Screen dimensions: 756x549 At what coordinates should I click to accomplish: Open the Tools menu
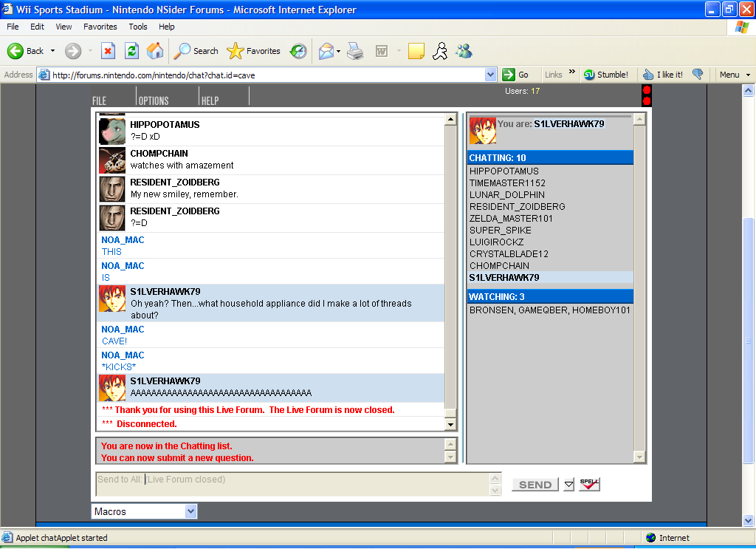click(137, 27)
